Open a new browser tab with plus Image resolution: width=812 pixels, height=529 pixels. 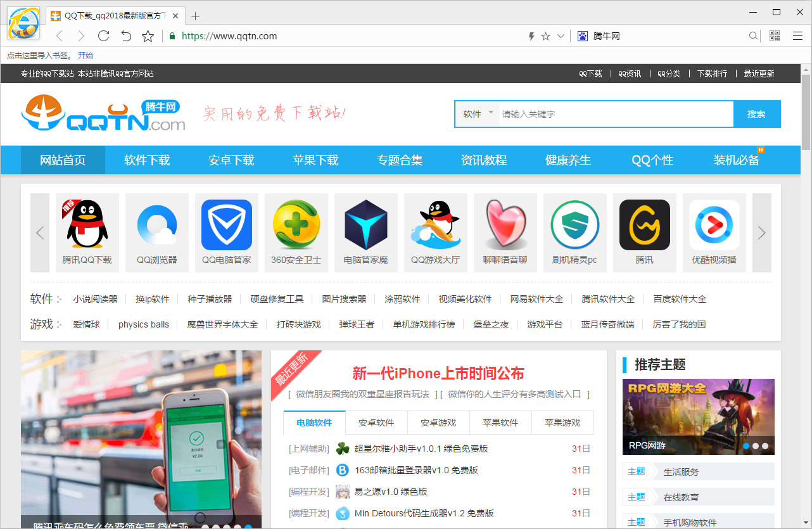[x=195, y=16]
